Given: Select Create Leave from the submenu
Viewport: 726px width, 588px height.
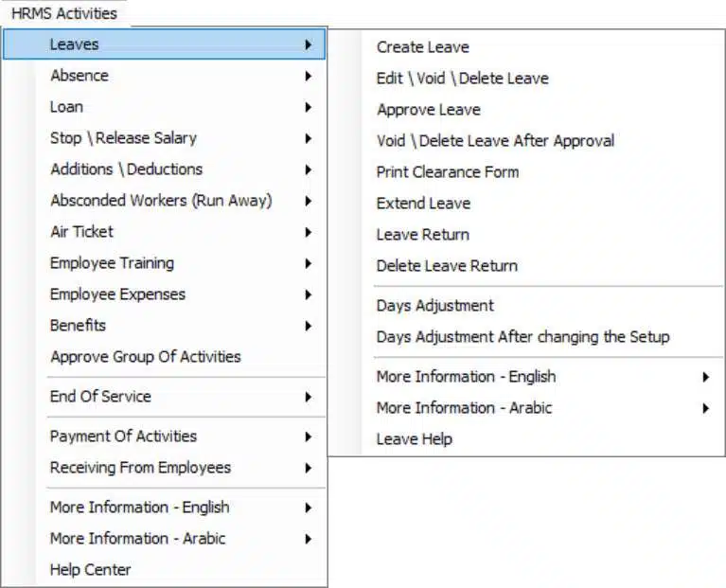Looking at the screenshot, I should pos(423,47).
